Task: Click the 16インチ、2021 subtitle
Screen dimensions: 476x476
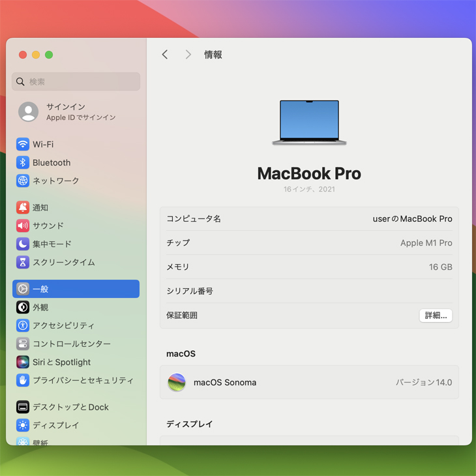Action: [x=309, y=189]
